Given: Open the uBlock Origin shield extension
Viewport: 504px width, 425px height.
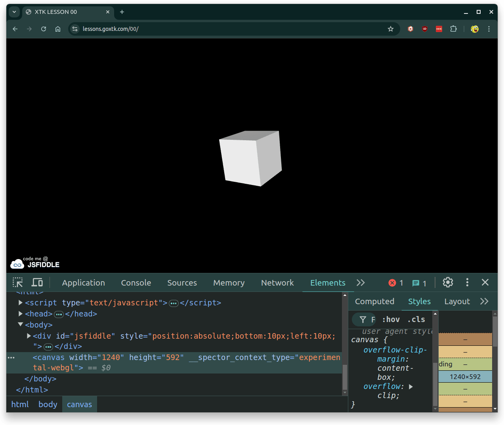Looking at the screenshot, I should click(x=425, y=29).
